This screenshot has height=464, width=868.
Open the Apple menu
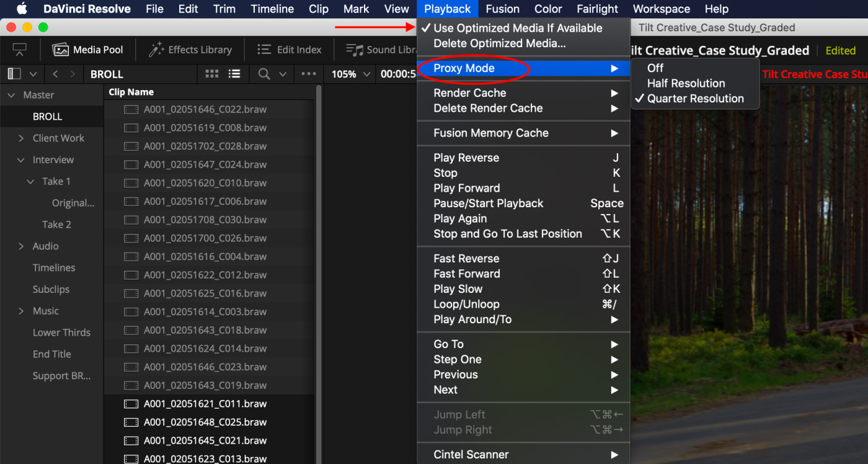pos(22,9)
